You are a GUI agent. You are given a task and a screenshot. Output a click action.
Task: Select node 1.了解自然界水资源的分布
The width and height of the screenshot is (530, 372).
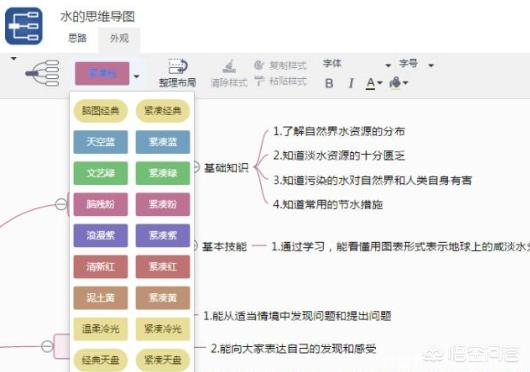pyautogui.click(x=339, y=131)
